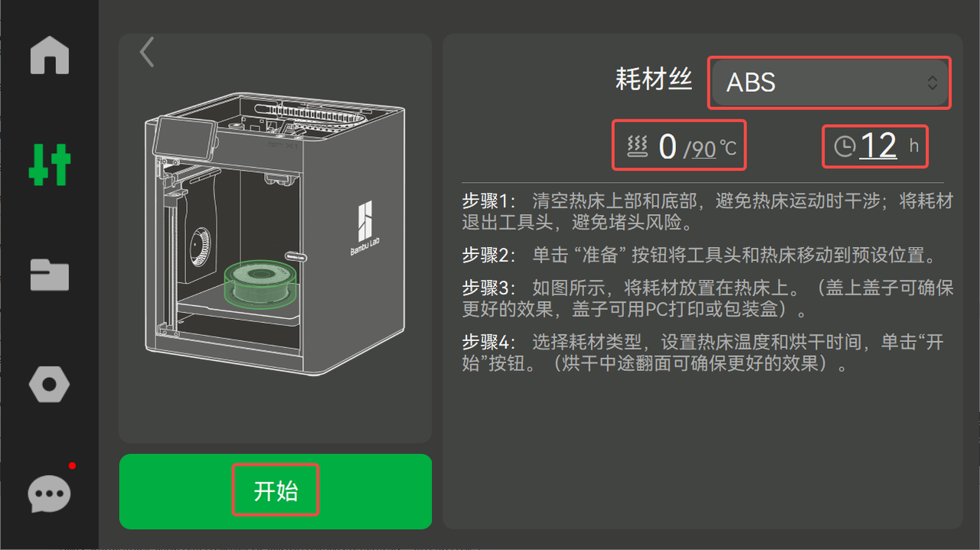The image size is (980, 550).
Task: Open the ABS filament type dropdown
Action: 829,83
